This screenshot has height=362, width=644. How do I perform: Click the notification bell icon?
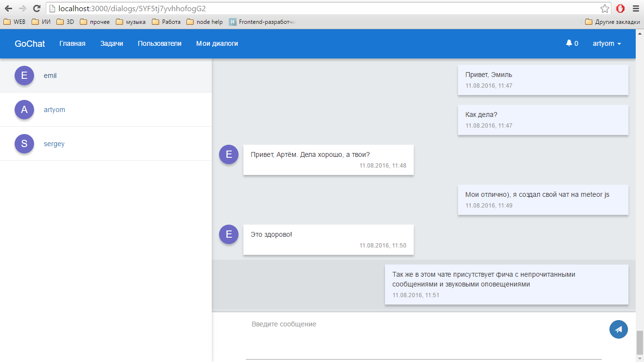[x=569, y=43]
